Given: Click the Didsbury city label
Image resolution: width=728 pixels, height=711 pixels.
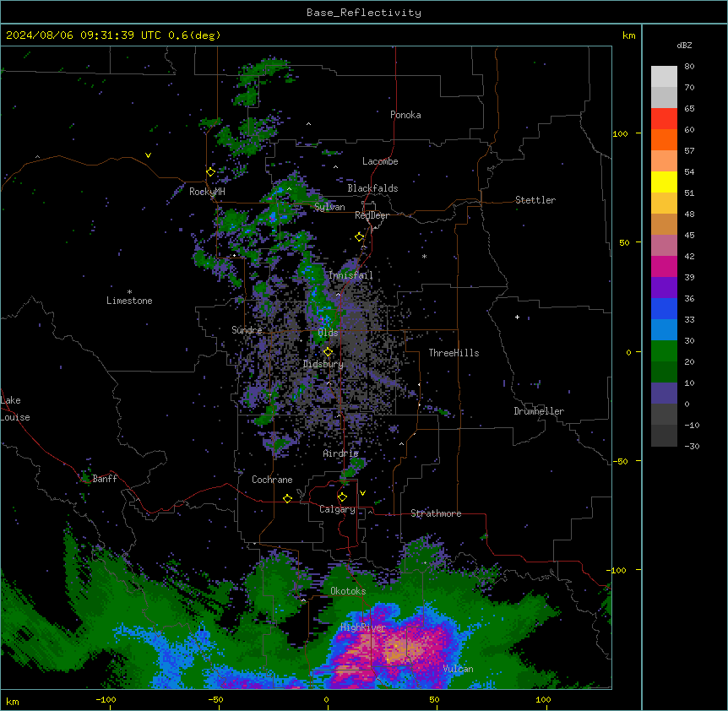Looking at the screenshot, I should coord(323,364).
